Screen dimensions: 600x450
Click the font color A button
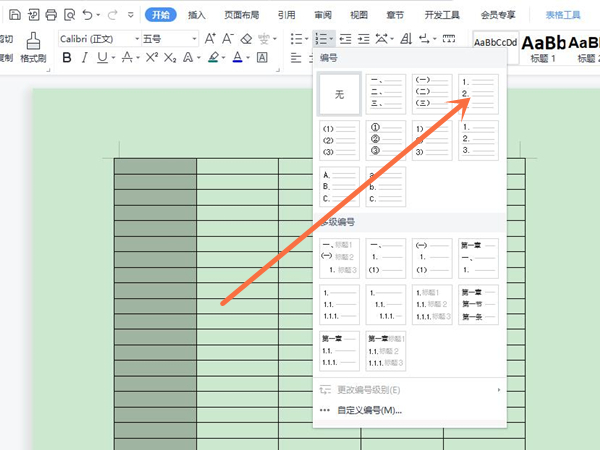tap(238, 58)
